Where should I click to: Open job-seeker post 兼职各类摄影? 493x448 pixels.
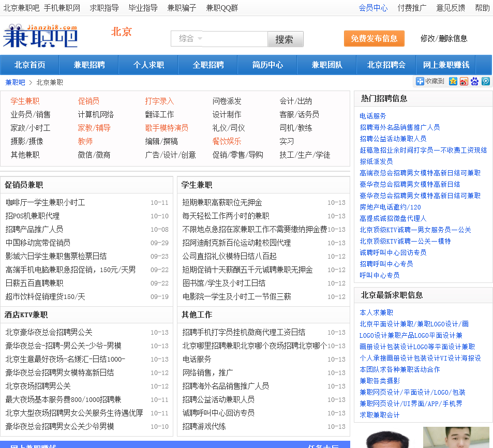point(380,381)
